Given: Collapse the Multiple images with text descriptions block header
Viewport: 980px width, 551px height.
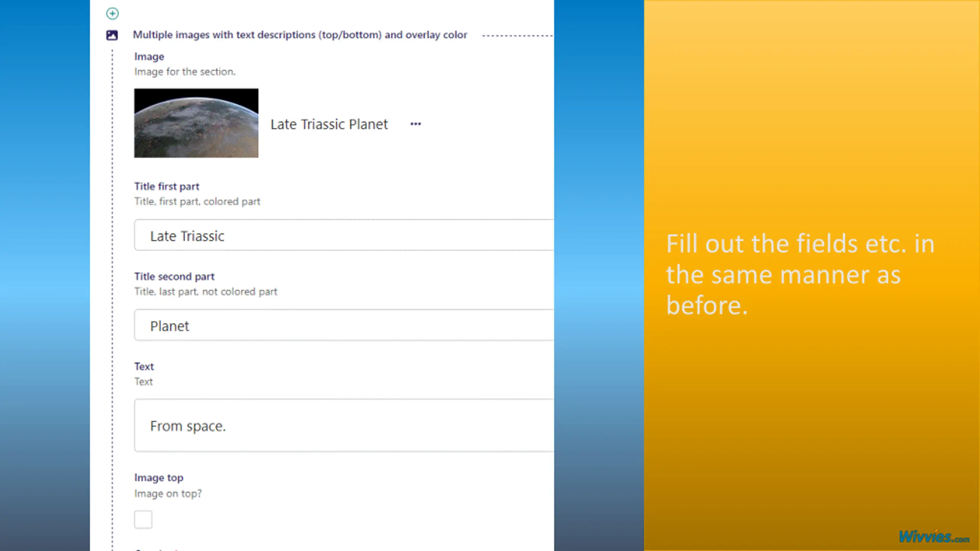Looking at the screenshot, I should (x=300, y=35).
